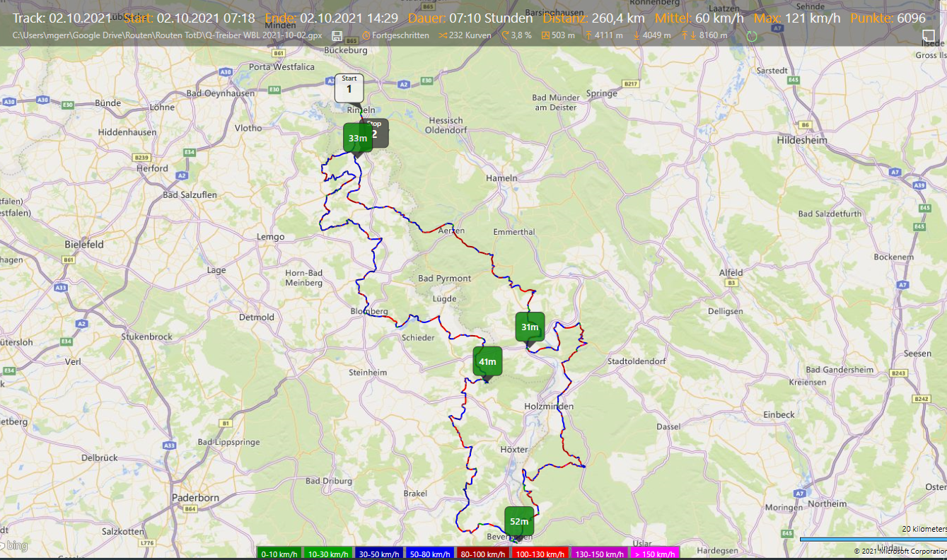The width and height of the screenshot is (947, 560).
Task: Click the Distanz 260,4 km value
Action: click(x=613, y=18)
